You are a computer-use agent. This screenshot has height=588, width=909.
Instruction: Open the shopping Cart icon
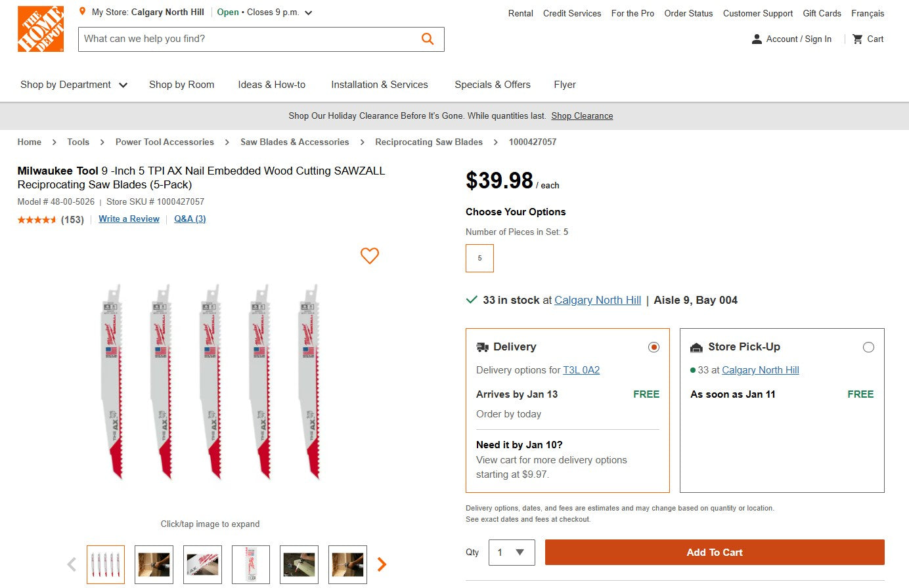point(858,39)
